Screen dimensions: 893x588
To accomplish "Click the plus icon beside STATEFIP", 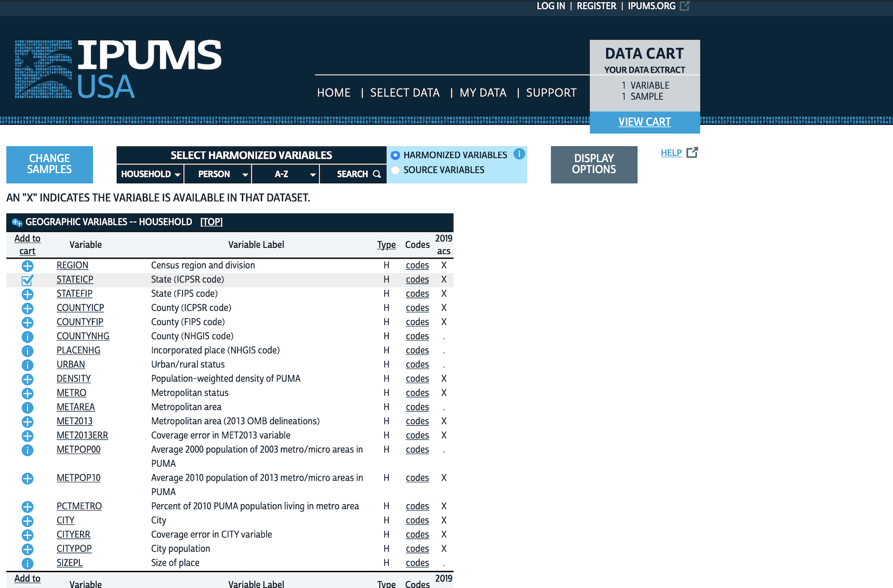I will point(27,295).
